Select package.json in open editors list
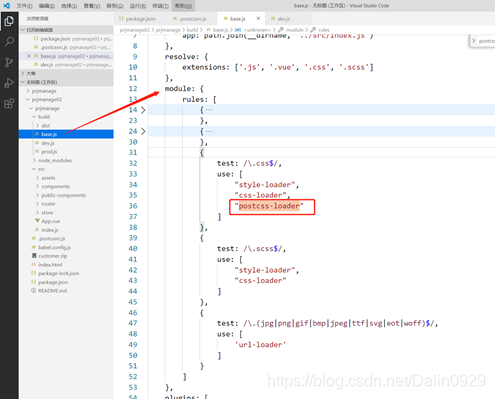Viewport: 495px width, 399px height. point(66,39)
